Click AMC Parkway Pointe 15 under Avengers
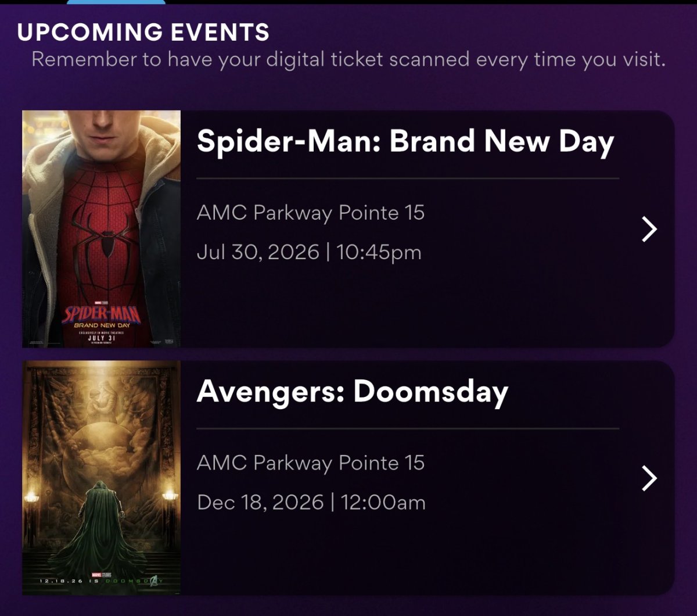The image size is (697, 616). pyautogui.click(x=311, y=463)
